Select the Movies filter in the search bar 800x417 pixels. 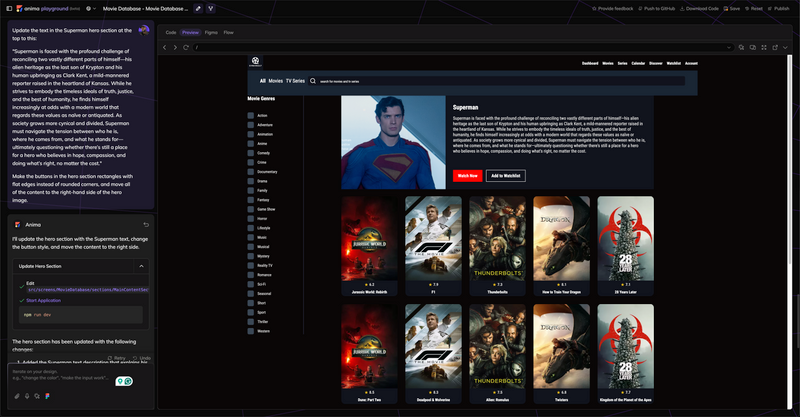click(x=276, y=81)
